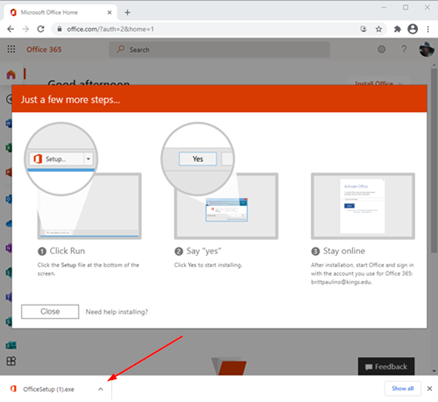Image resolution: width=438 pixels, height=402 pixels.
Task: Open Need help installing? link
Action: coord(117,312)
